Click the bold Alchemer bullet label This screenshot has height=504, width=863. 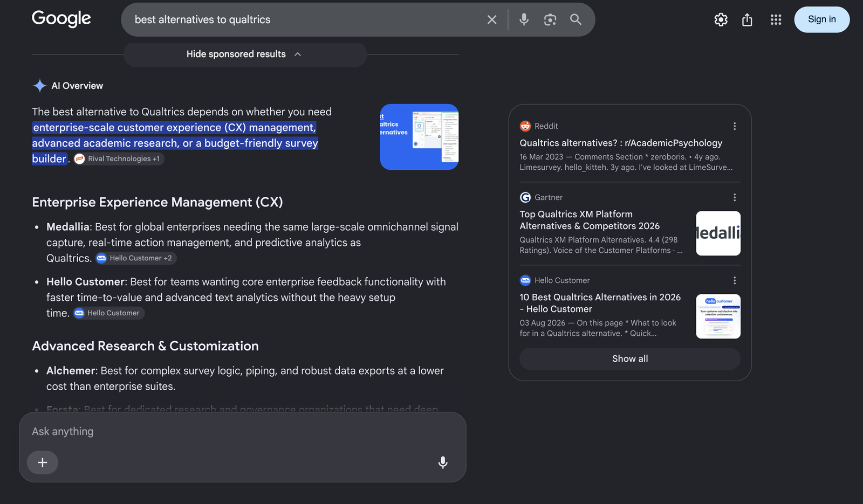[x=71, y=371]
